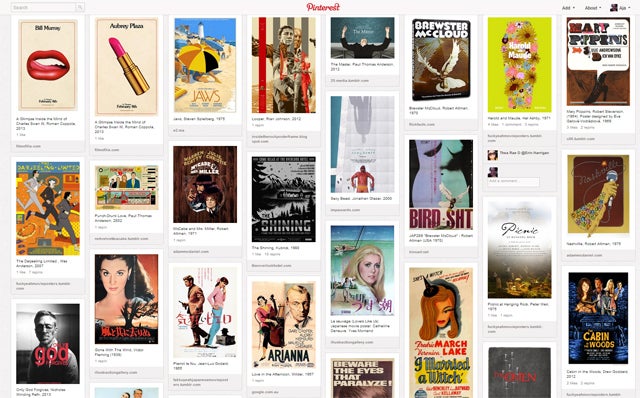Expand the Add dropdown menu
Screen dimensions: 640x398
[568, 8]
